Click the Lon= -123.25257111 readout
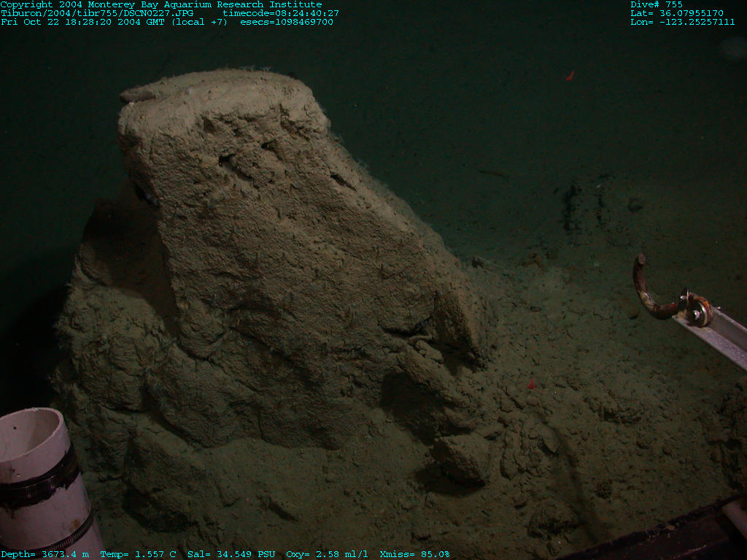This screenshot has width=747, height=560. (682, 22)
